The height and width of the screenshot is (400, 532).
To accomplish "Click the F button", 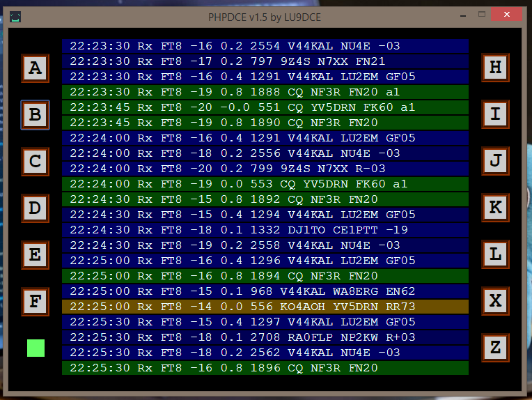I will point(36,302).
